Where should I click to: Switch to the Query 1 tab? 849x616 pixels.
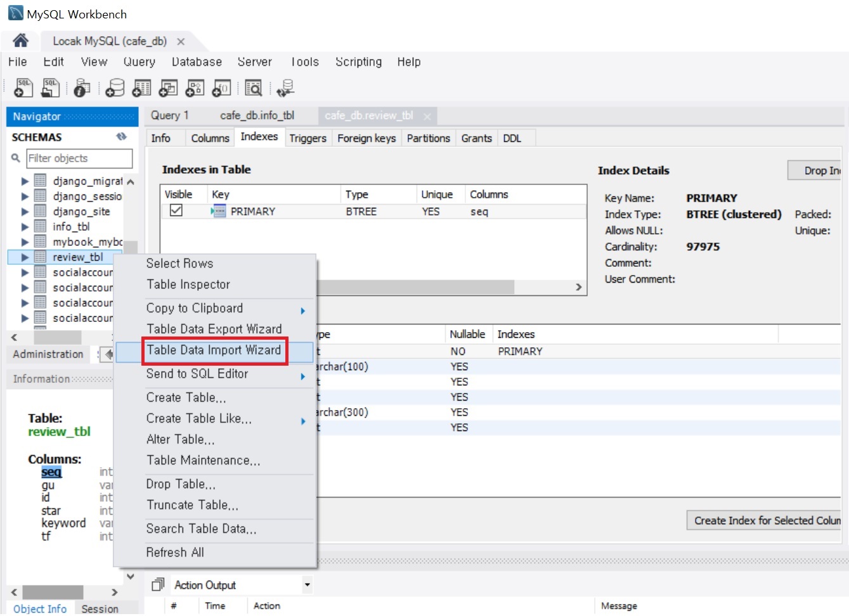(169, 115)
